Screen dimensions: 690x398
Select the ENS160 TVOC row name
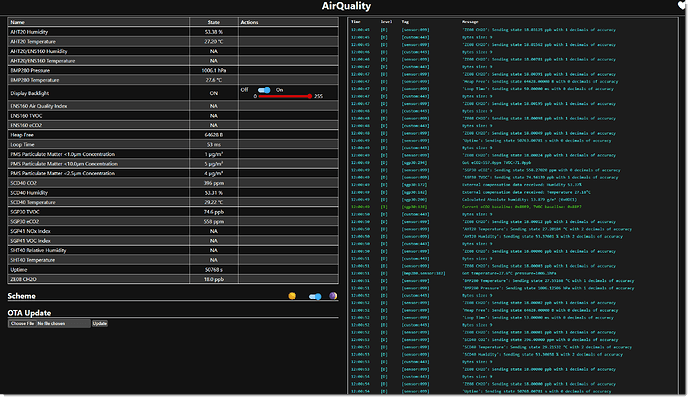[26, 116]
